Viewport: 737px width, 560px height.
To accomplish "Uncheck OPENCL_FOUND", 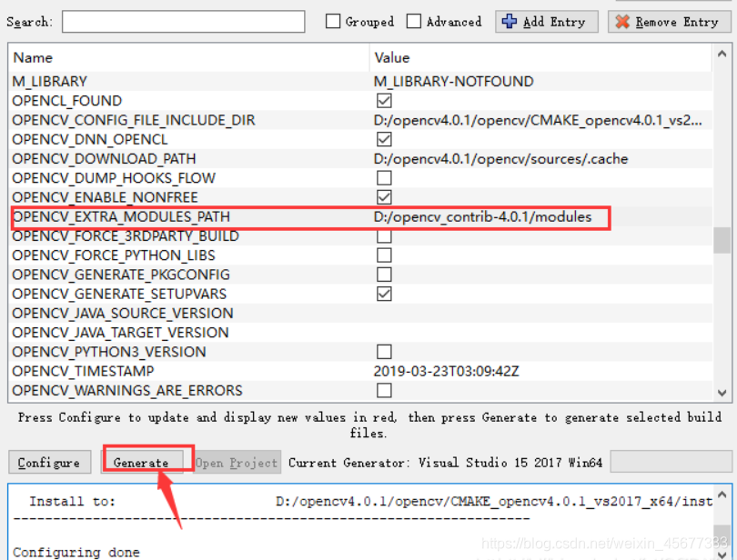I will (x=383, y=101).
